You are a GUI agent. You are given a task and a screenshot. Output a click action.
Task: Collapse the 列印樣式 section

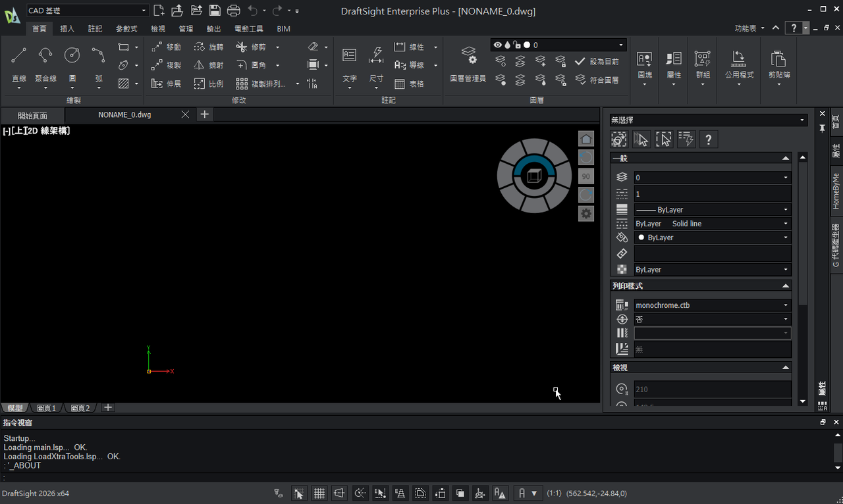[x=786, y=286]
